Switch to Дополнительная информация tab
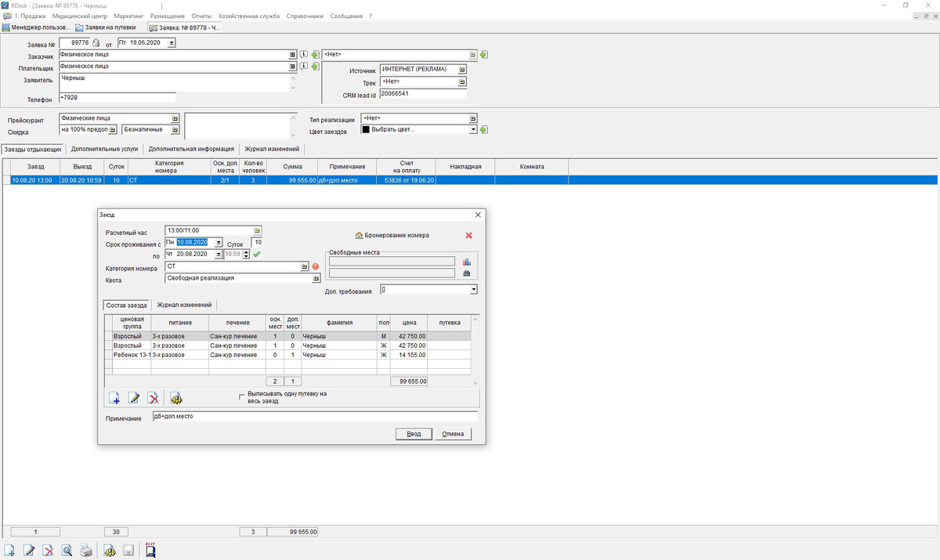This screenshot has height=560, width=940. 191,148
